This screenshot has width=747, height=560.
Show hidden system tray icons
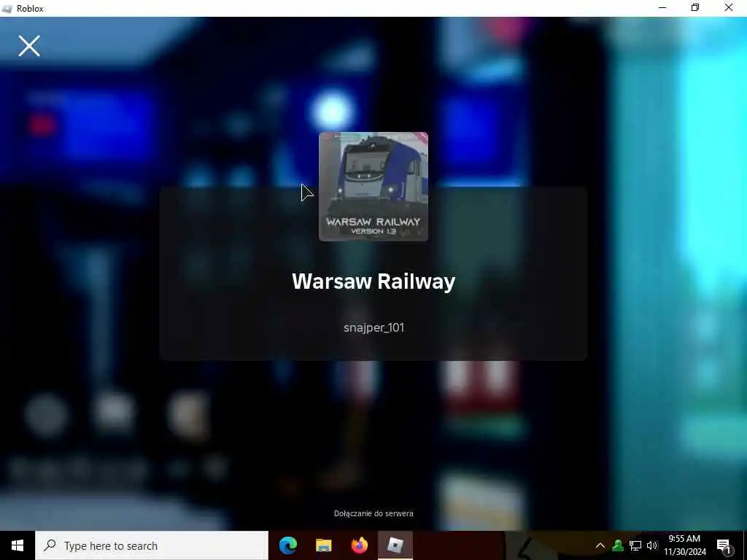[600, 545]
